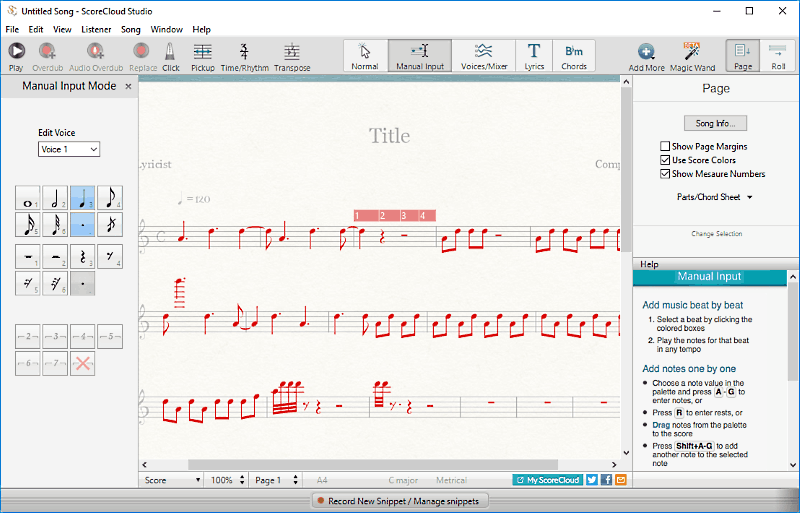Choose the 6-tuplet button
The width and height of the screenshot is (800, 513).
pos(28,363)
